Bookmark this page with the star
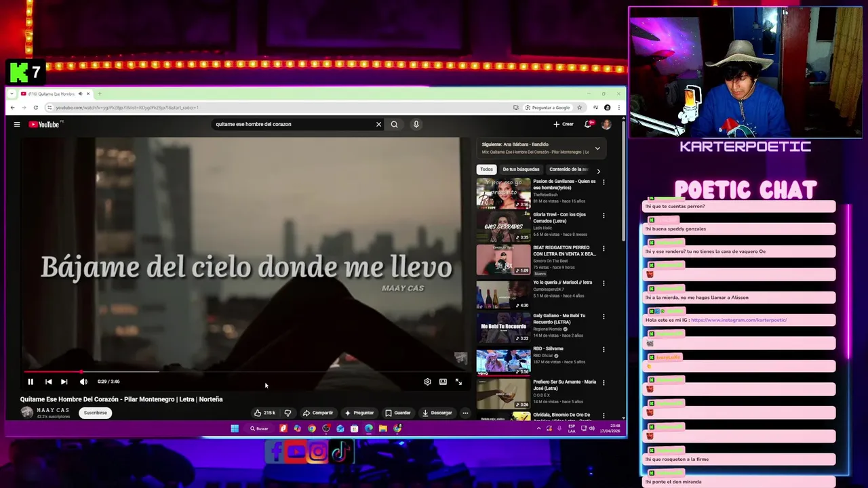This screenshot has height=488, width=868. (x=580, y=108)
